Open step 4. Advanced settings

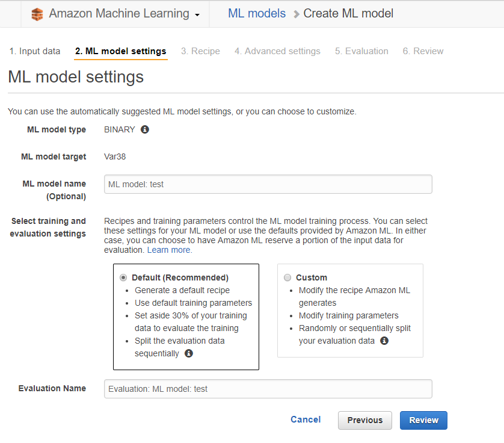pyautogui.click(x=277, y=51)
